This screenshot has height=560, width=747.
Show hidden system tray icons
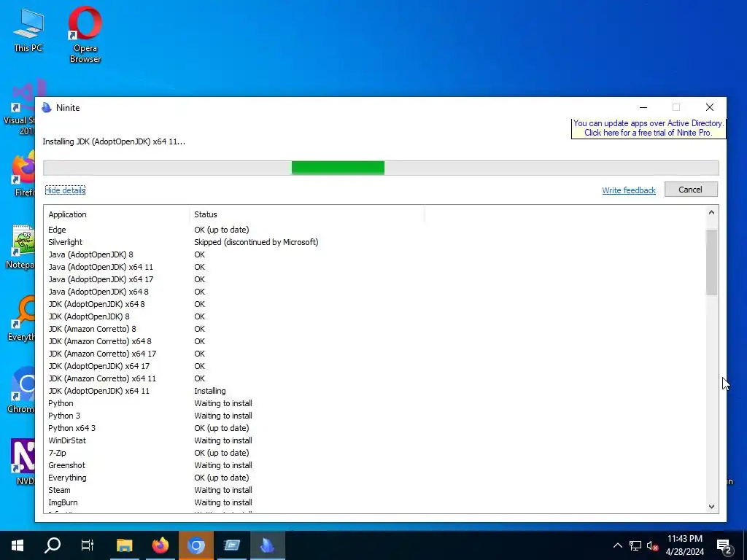pyautogui.click(x=617, y=545)
